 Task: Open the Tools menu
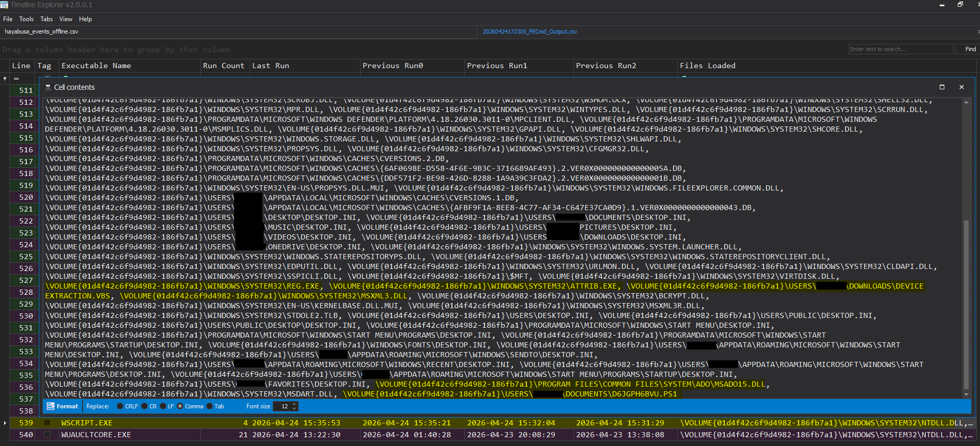pos(26,19)
